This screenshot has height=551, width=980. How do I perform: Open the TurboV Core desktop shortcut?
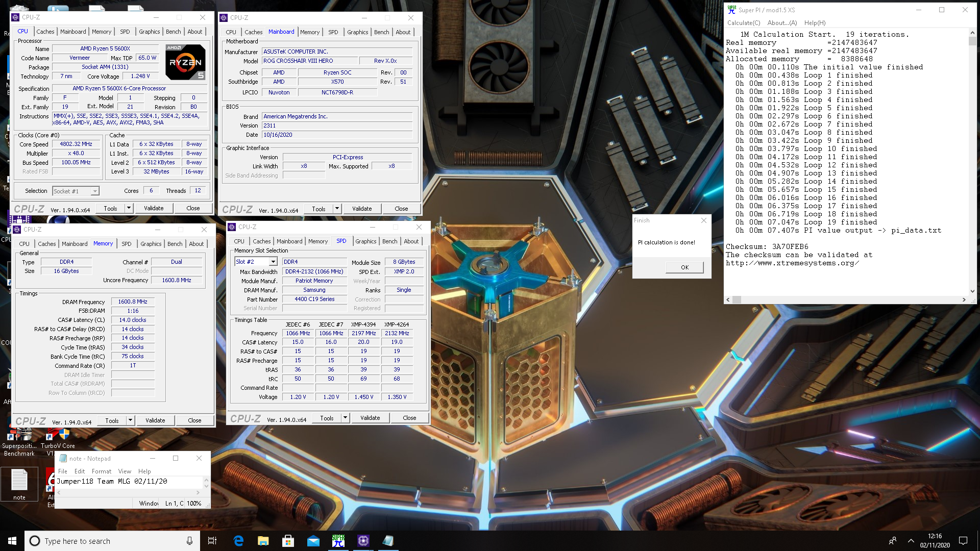coord(57,441)
